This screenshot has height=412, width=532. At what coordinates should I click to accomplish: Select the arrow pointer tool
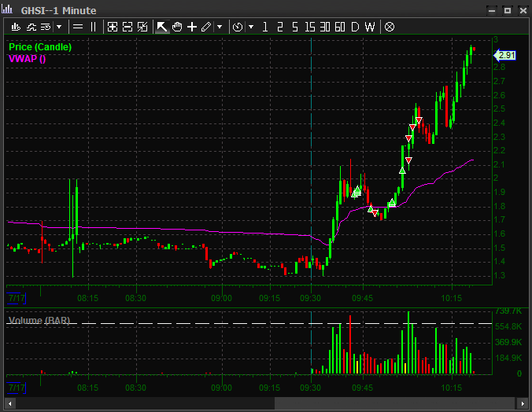pos(161,27)
